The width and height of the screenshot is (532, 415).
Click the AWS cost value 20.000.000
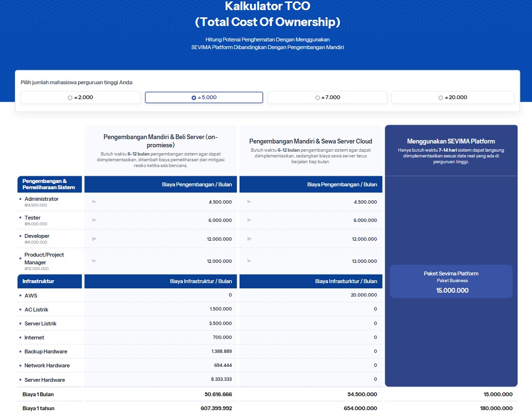(364, 295)
